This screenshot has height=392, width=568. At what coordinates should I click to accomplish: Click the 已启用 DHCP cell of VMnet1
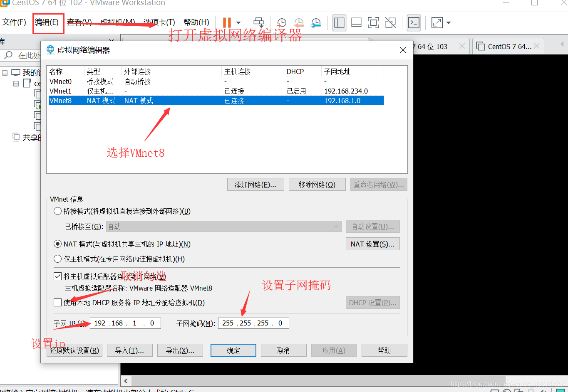coord(296,91)
